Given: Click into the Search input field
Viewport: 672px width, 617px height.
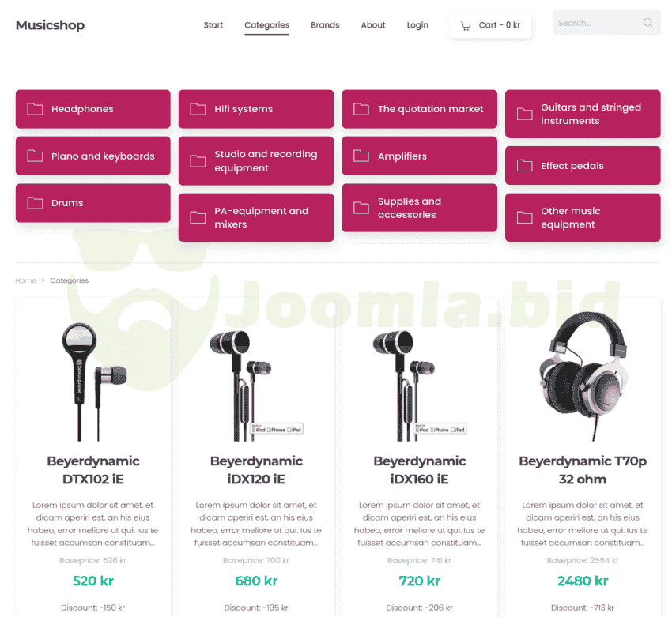Looking at the screenshot, I should tap(598, 23).
